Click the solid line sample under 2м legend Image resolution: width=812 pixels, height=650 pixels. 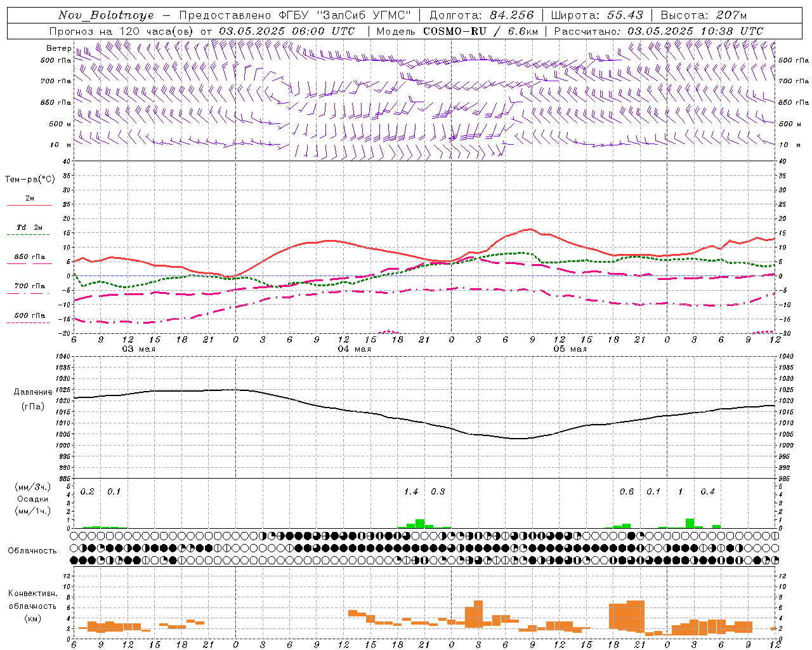[29, 205]
